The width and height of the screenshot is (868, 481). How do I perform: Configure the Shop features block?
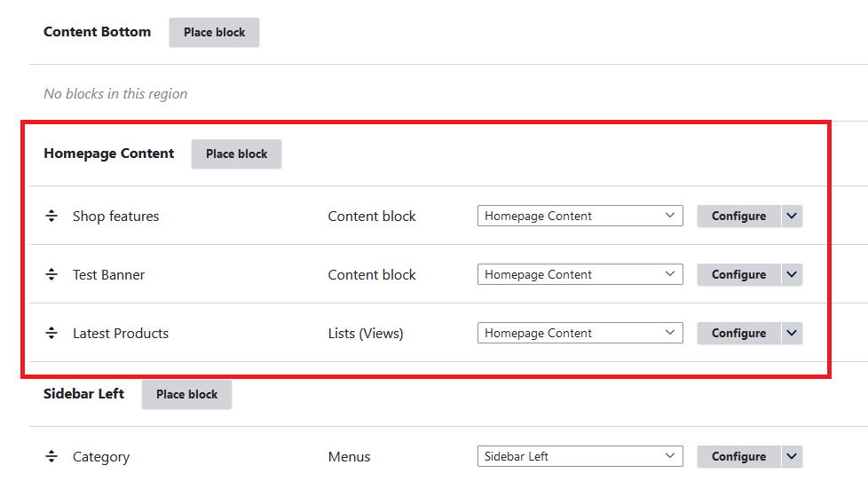point(738,216)
